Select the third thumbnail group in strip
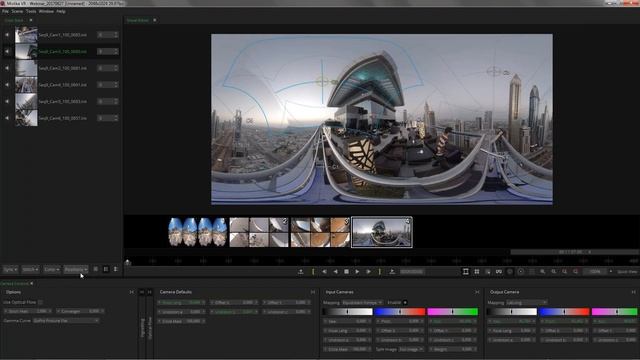640x360 pixels. click(320, 232)
